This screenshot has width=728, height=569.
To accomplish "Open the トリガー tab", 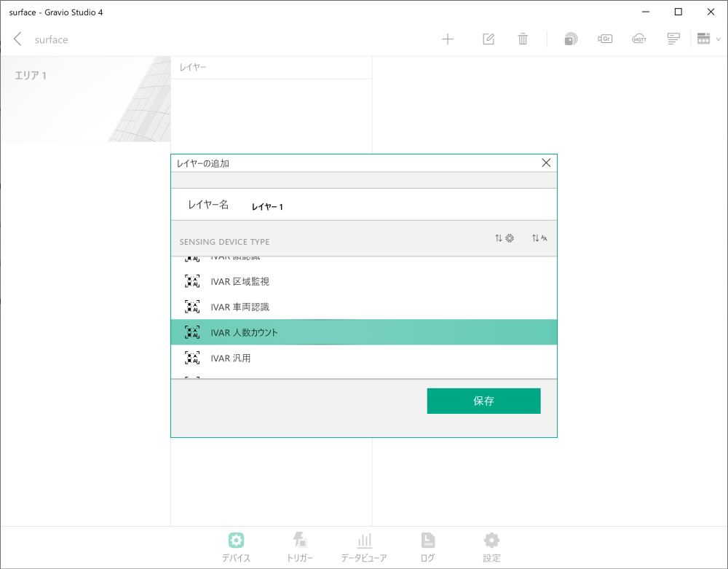I will pyautogui.click(x=300, y=547).
